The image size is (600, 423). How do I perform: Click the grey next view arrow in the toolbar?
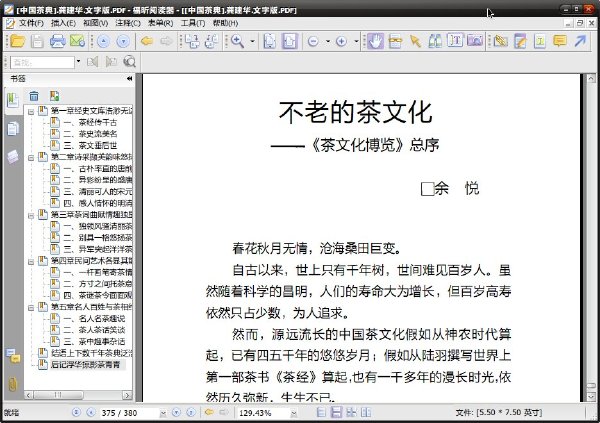click(x=166, y=41)
